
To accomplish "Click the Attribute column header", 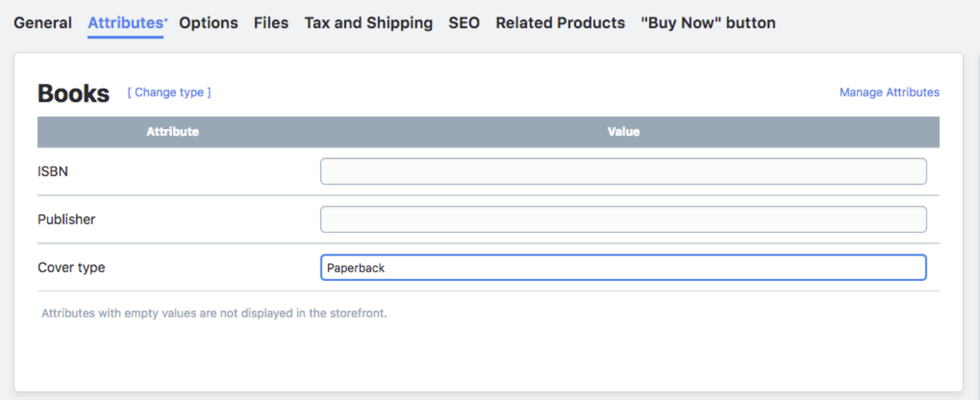I will point(173,132).
